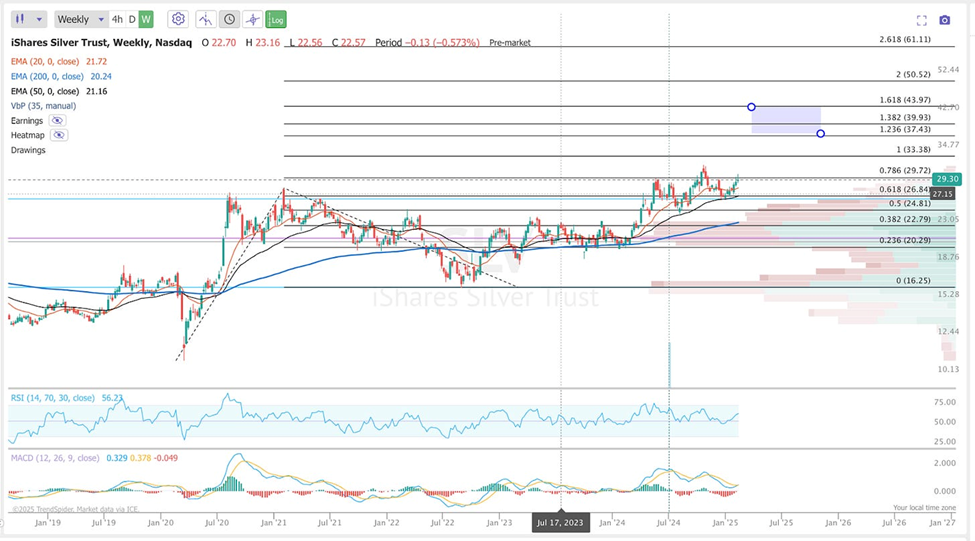Select the purple shaded rectangle drawing
The width and height of the screenshot is (975, 541).
click(x=786, y=120)
